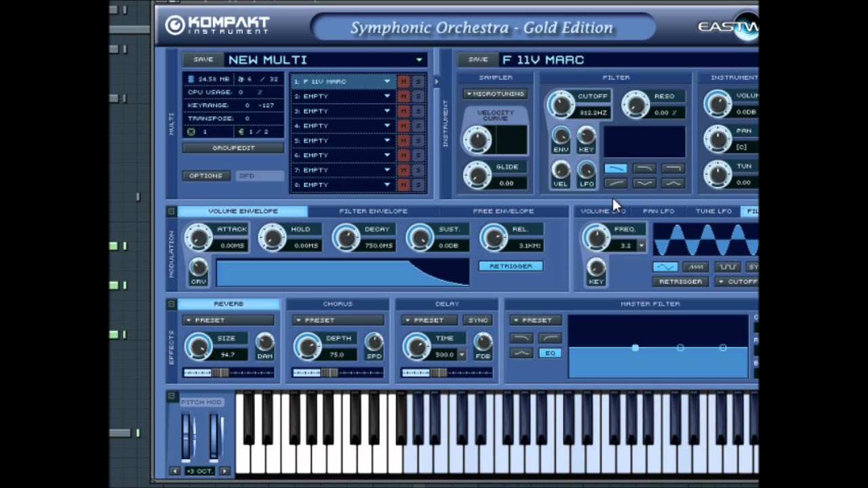The height and width of the screenshot is (488, 868).
Task: Click the octave down arrow button
Action: click(175, 470)
